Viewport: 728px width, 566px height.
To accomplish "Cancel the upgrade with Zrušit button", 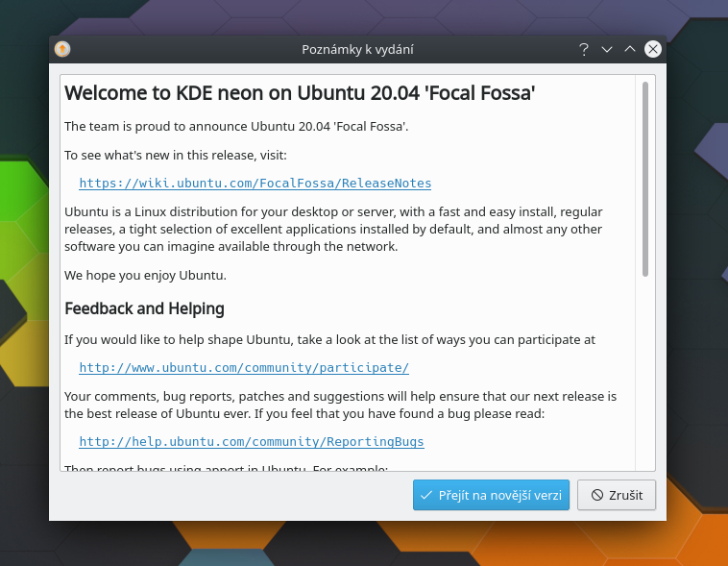I will click(x=617, y=495).
